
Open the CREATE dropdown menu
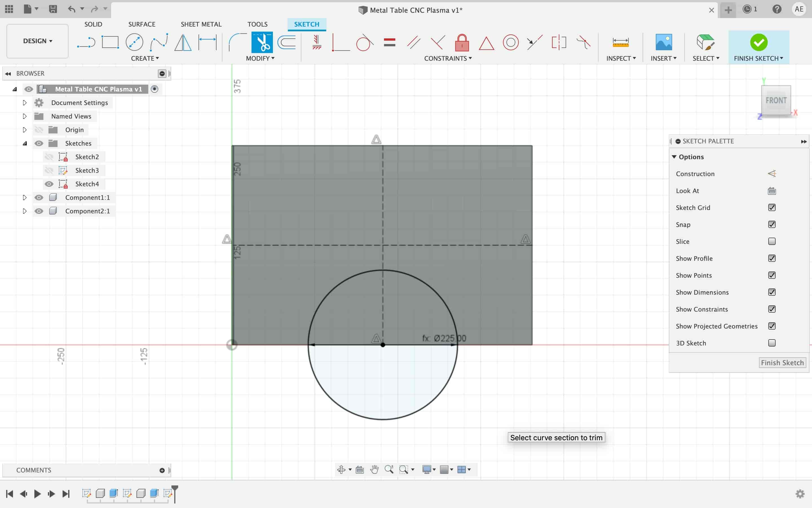145,58
